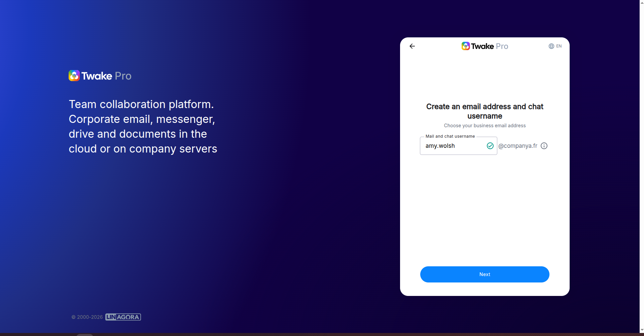
Task: Click the © 2000-2026 copyright text
Action: tap(87, 317)
